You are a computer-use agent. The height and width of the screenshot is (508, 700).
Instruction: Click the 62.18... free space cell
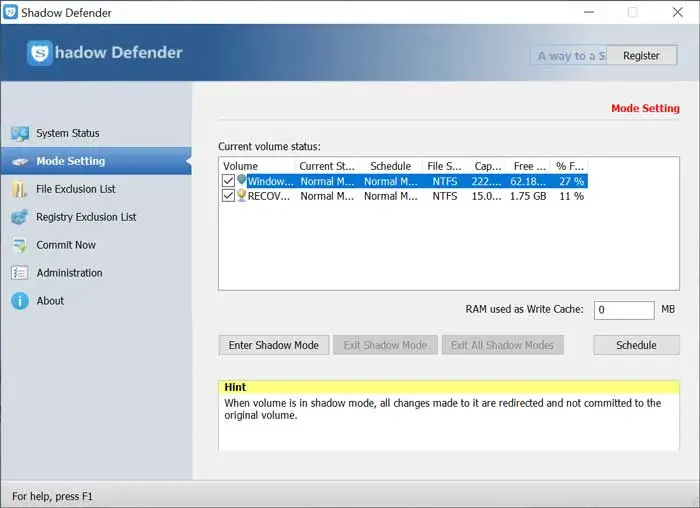[x=528, y=181]
